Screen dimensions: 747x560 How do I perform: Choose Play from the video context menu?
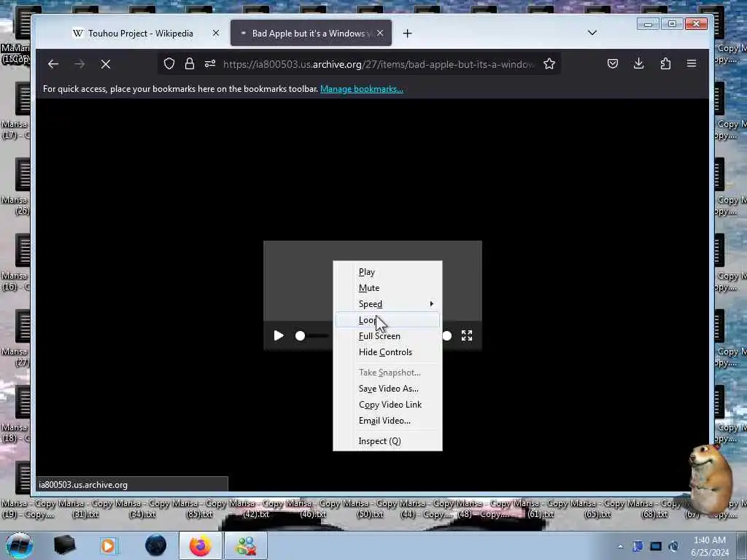(x=387, y=272)
